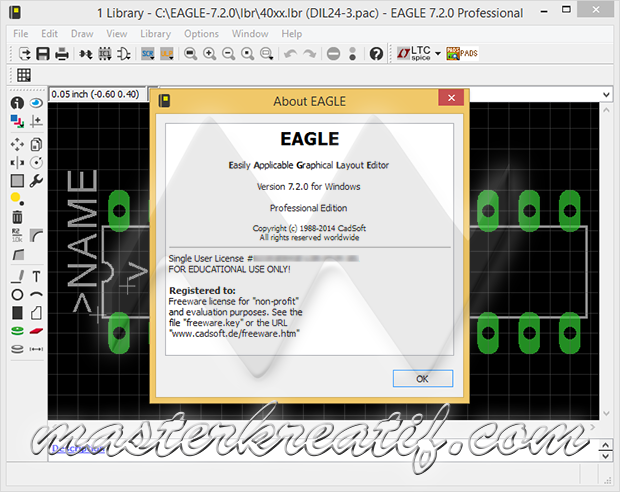Image resolution: width=620 pixels, height=492 pixels.
Task: Select the Move tool
Action: [17, 144]
